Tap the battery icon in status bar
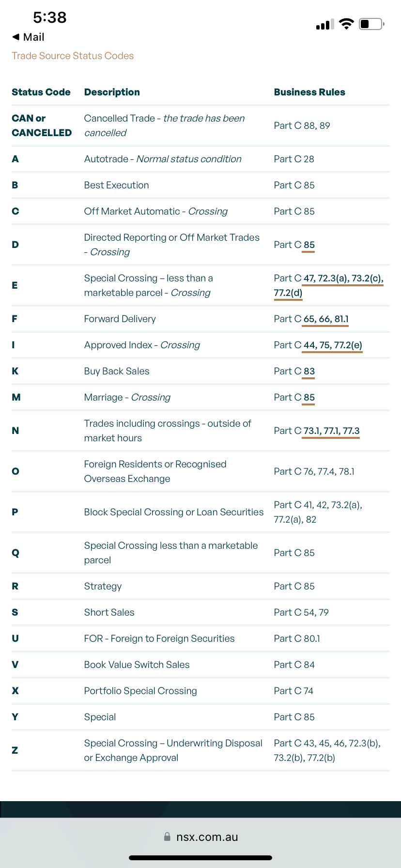 pos(371,24)
